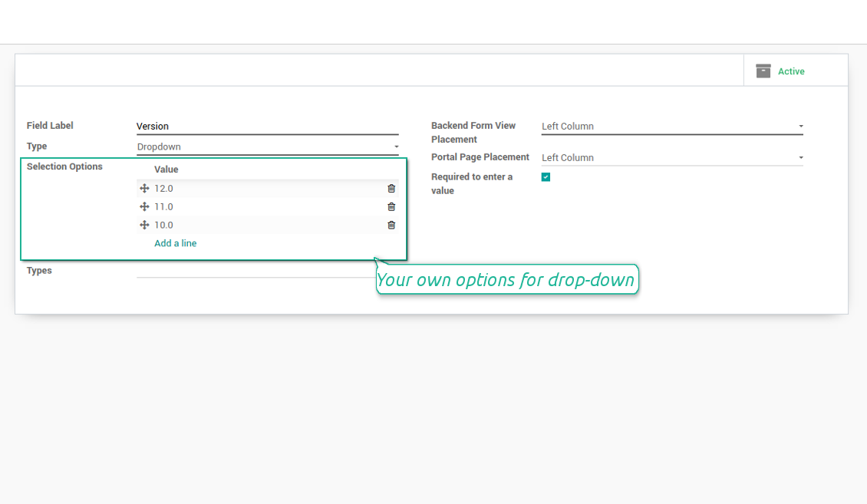Delete the 11.0 option row

pyautogui.click(x=391, y=207)
